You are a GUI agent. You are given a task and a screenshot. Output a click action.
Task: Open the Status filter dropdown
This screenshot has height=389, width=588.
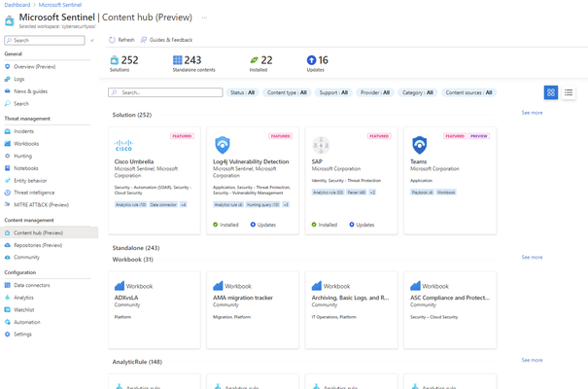(x=242, y=92)
